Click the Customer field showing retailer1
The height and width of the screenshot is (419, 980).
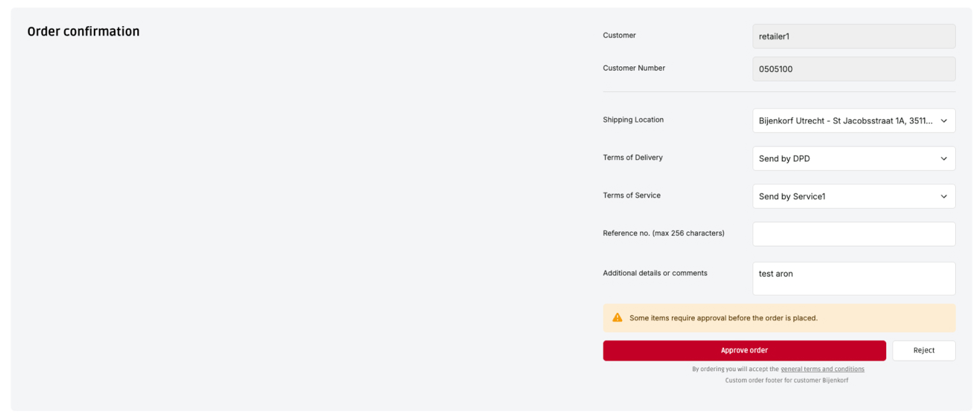point(854,36)
